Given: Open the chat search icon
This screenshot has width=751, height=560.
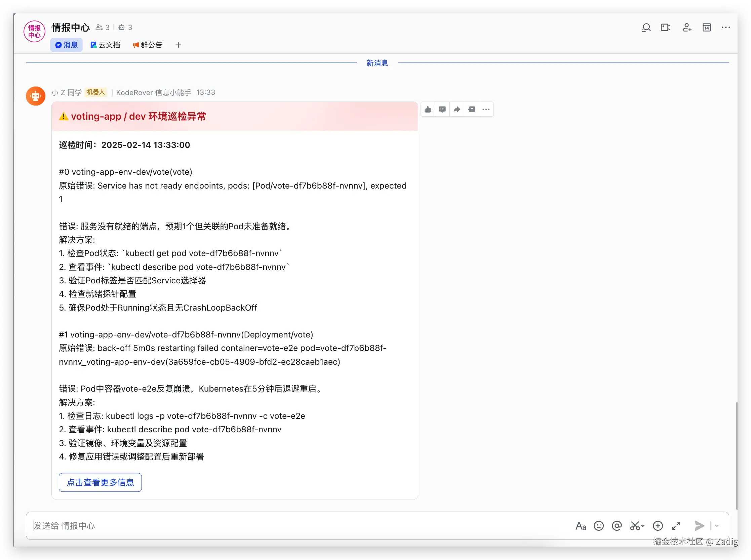Looking at the screenshot, I should tap(646, 28).
